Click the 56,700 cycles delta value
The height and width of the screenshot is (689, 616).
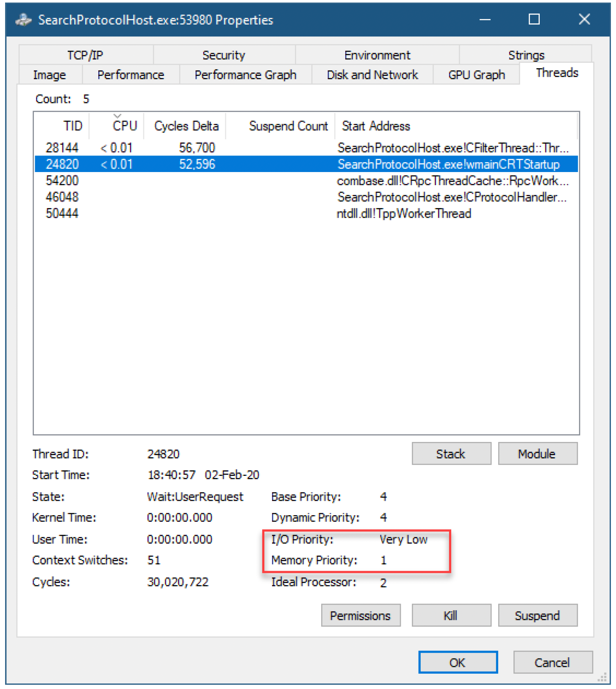pos(197,148)
